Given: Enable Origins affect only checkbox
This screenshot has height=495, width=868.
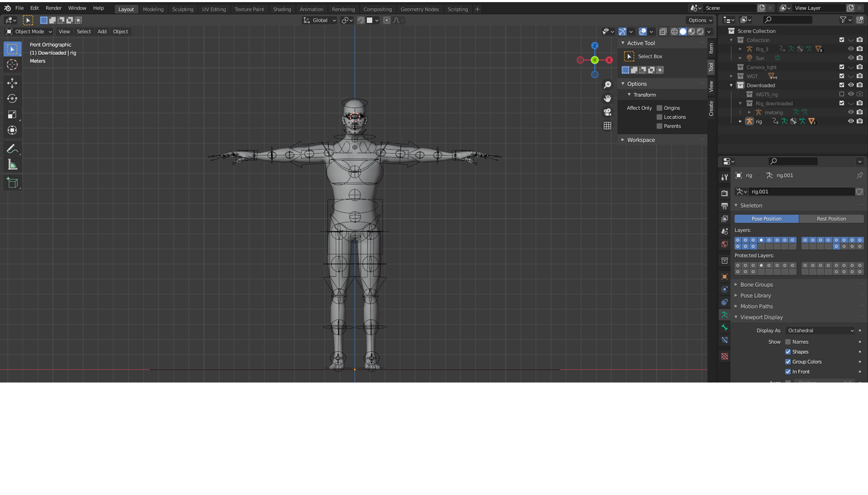Looking at the screenshot, I should point(659,108).
